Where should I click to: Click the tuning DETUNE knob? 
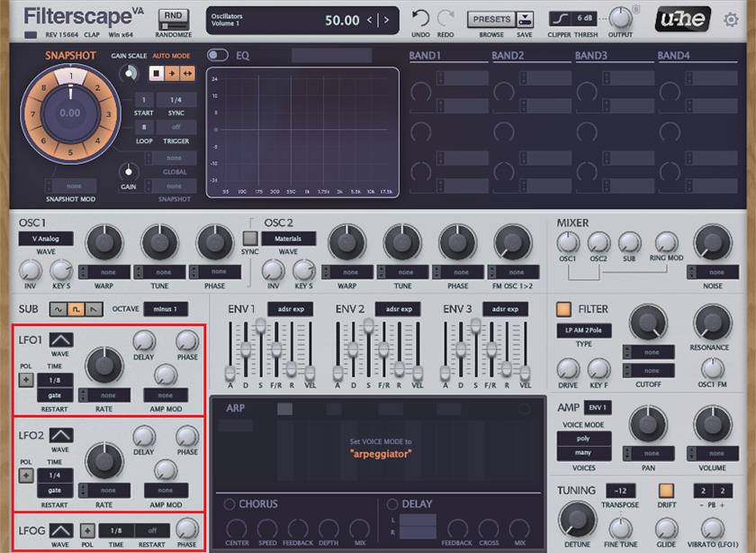coord(577,519)
